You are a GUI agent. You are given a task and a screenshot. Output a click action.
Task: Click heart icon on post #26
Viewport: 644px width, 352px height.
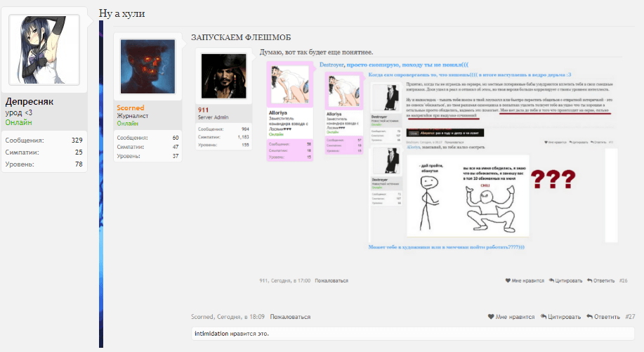[508, 280]
